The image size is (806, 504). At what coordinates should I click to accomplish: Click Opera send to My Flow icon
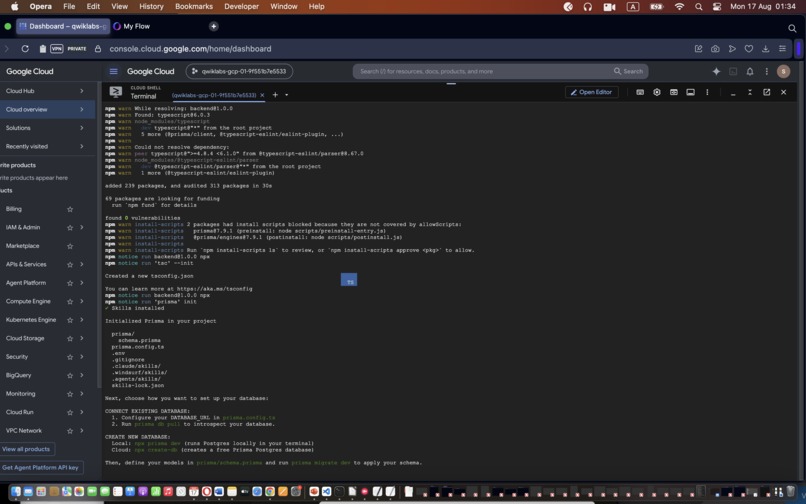732,48
